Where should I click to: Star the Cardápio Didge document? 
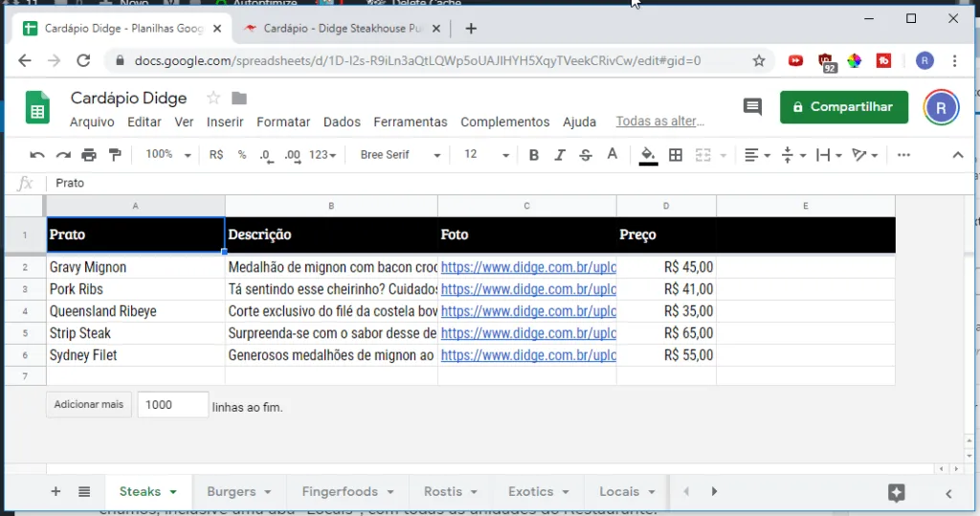click(213, 99)
